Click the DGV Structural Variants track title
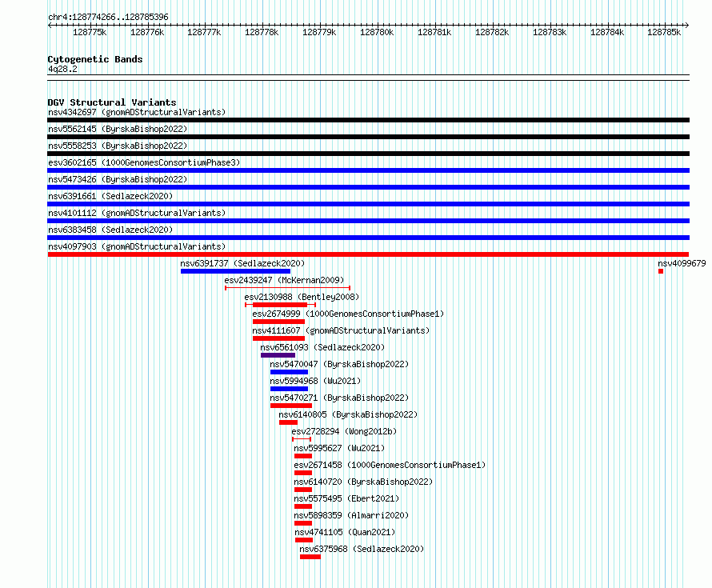The width and height of the screenshot is (712, 588). [x=112, y=102]
